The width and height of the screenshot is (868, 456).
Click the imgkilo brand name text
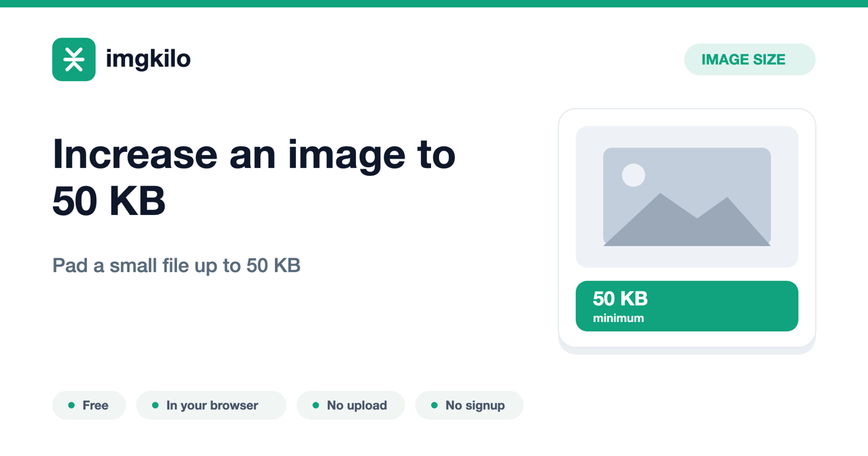[148, 59]
